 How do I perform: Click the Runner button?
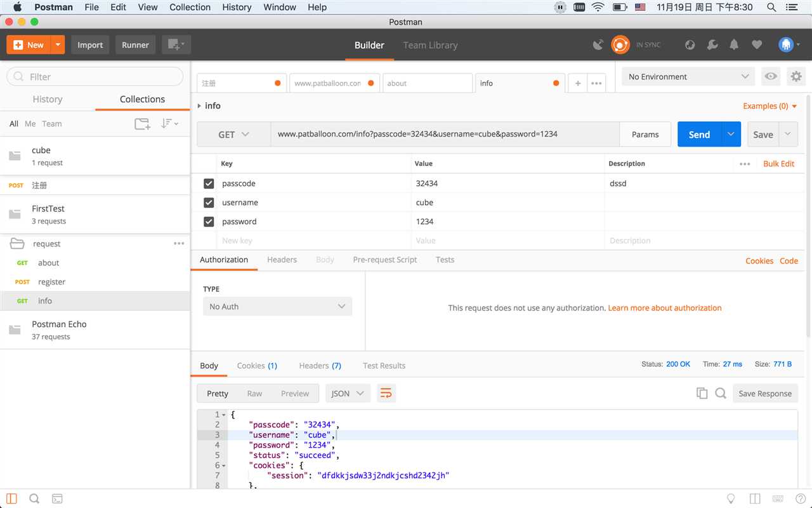(135, 44)
